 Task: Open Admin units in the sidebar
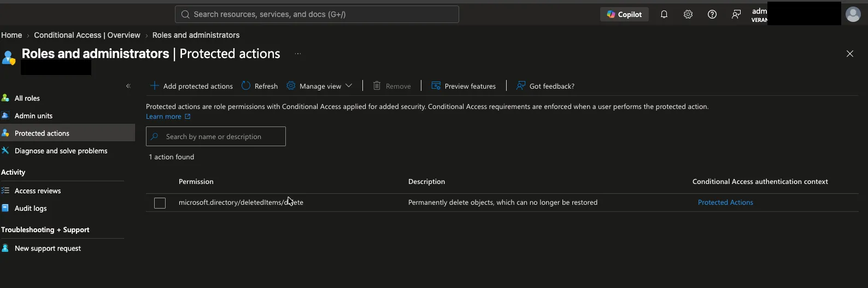tap(34, 116)
